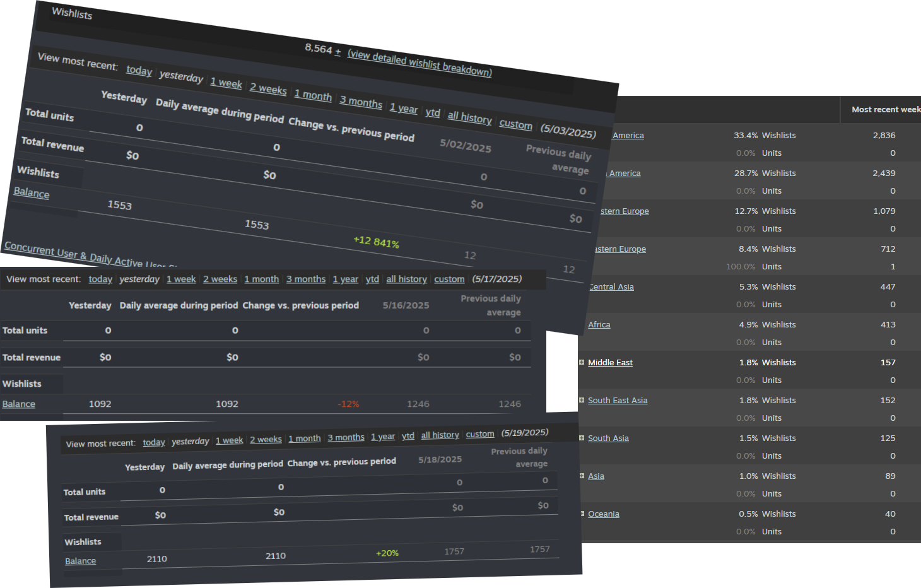This screenshot has width=921, height=588.
Task: Click the Africa region link
Action: pos(599,324)
